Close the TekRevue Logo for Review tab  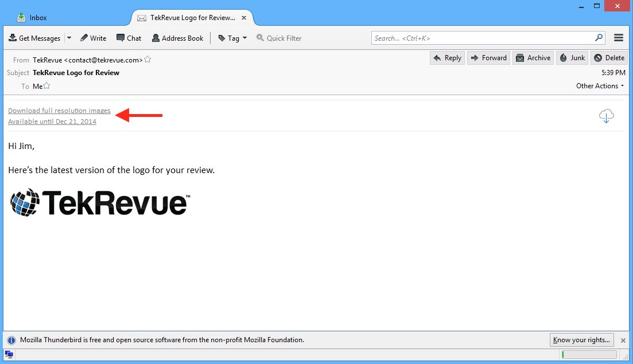pyautogui.click(x=244, y=18)
